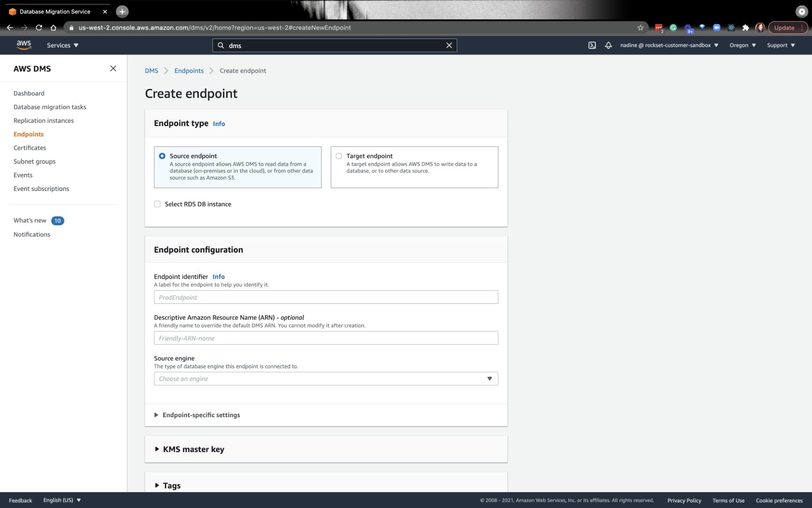Open the notifications bell icon
The height and width of the screenshot is (508, 812).
[x=608, y=45]
